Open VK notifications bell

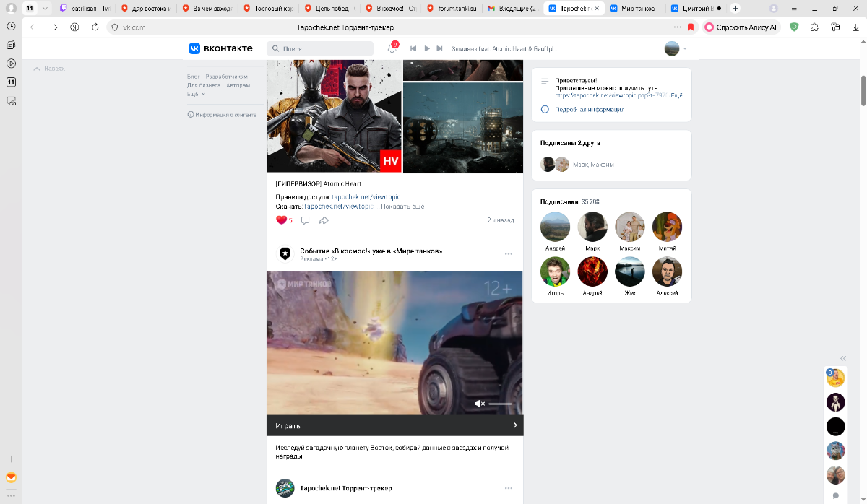(x=392, y=48)
